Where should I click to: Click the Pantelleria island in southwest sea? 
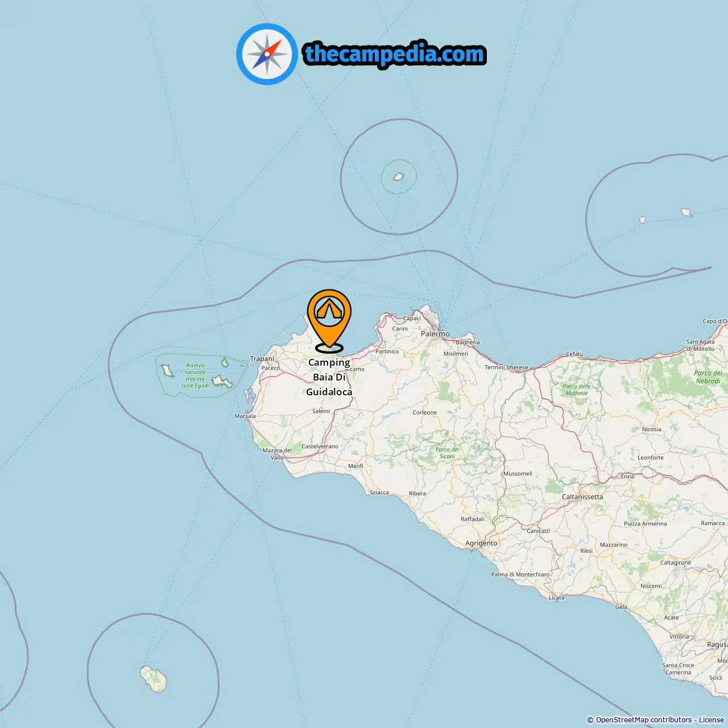(x=154, y=679)
